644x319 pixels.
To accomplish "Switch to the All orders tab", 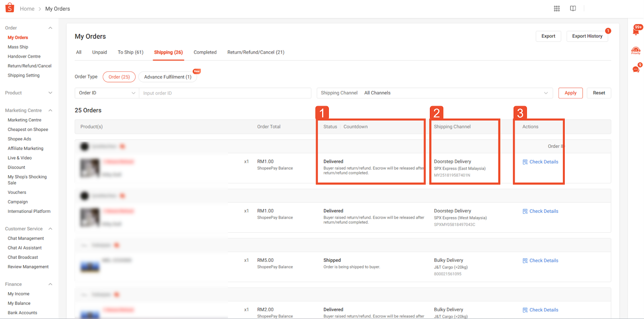I will click(x=79, y=52).
